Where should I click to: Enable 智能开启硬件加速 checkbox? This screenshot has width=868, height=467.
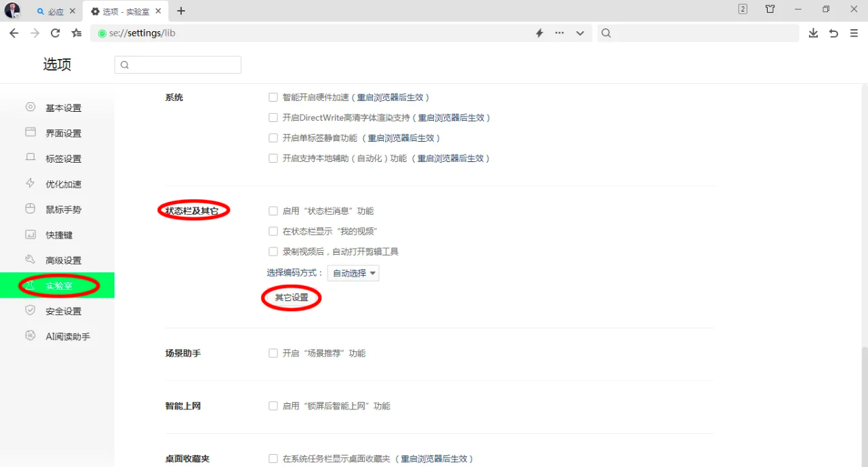click(273, 98)
